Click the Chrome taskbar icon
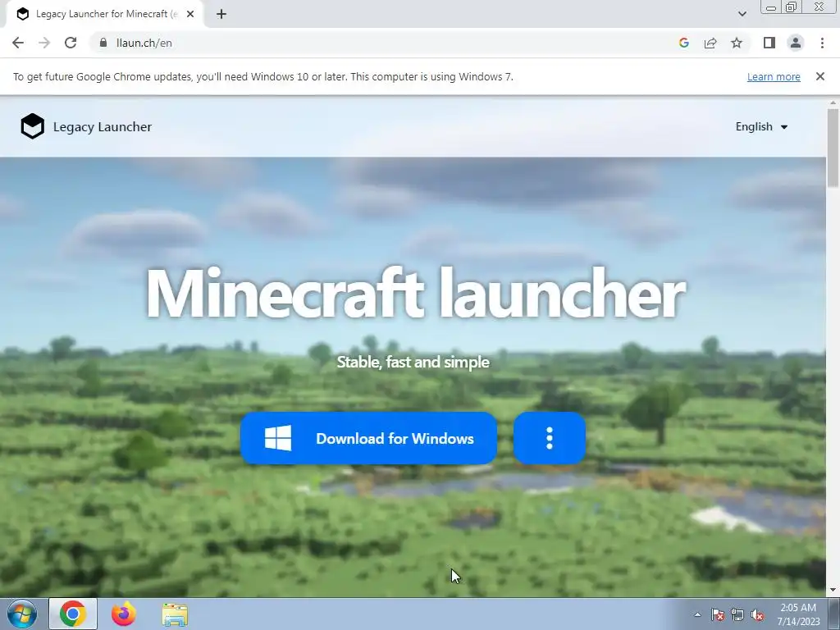This screenshot has width=840, height=630. point(73,614)
